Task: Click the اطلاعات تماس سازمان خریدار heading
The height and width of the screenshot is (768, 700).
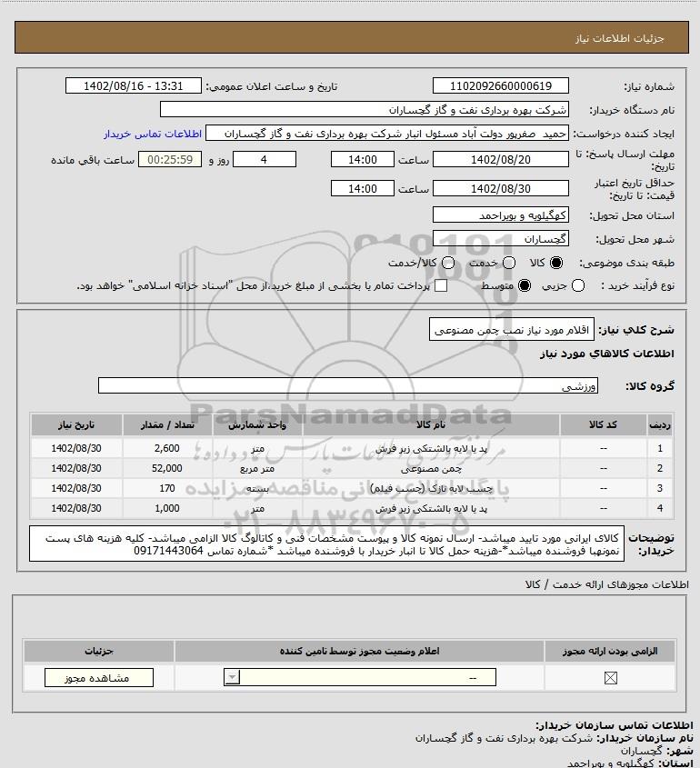Action: pyautogui.click(x=614, y=725)
